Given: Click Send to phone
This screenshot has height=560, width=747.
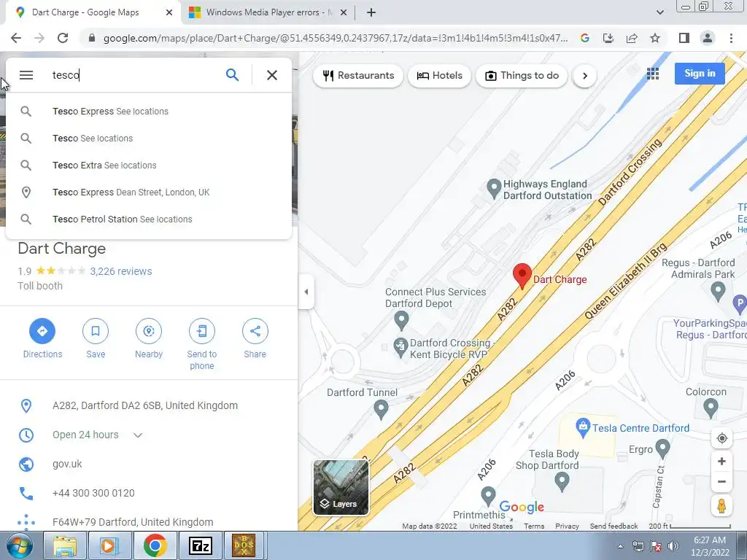Looking at the screenshot, I should pos(202,344).
